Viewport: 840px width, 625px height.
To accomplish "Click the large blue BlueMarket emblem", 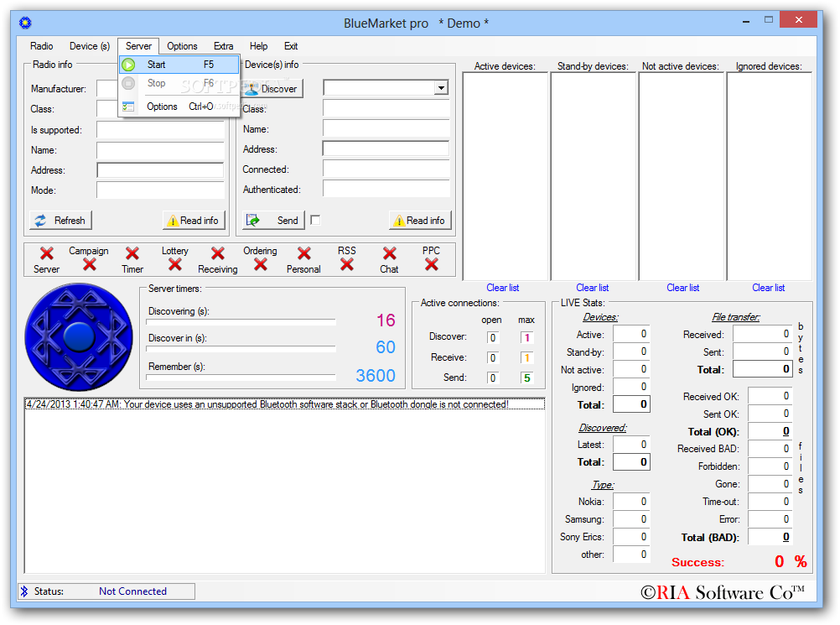I will 79,336.
